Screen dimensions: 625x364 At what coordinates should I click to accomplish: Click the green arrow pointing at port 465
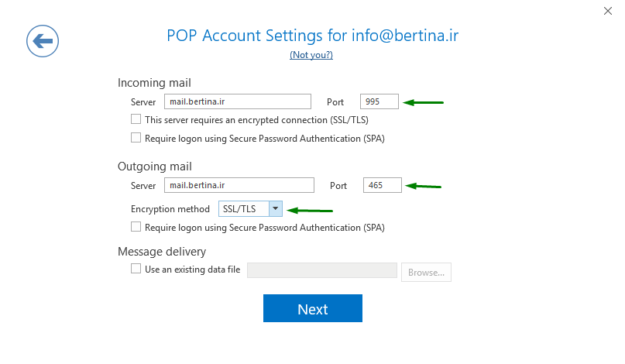tap(424, 186)
